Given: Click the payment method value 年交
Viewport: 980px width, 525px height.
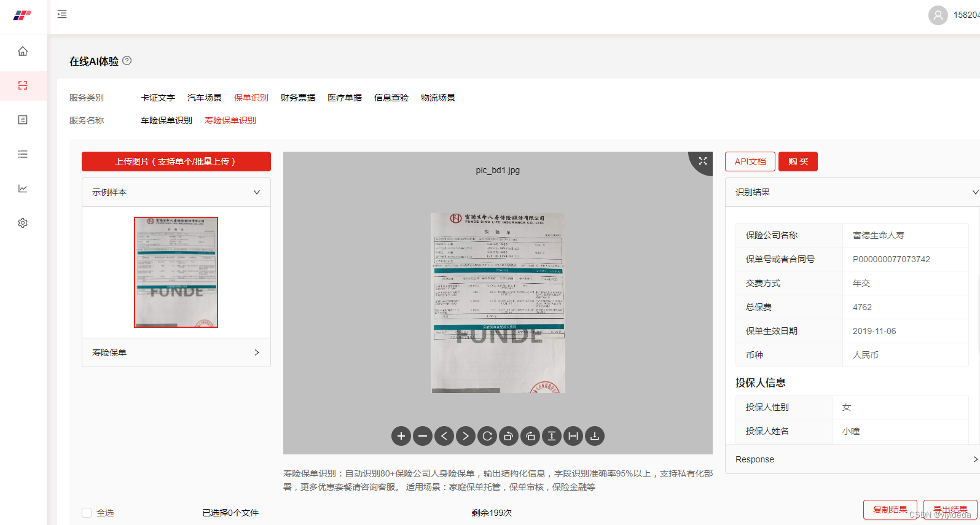Looking at the screenshot, I should pos(861,283).
